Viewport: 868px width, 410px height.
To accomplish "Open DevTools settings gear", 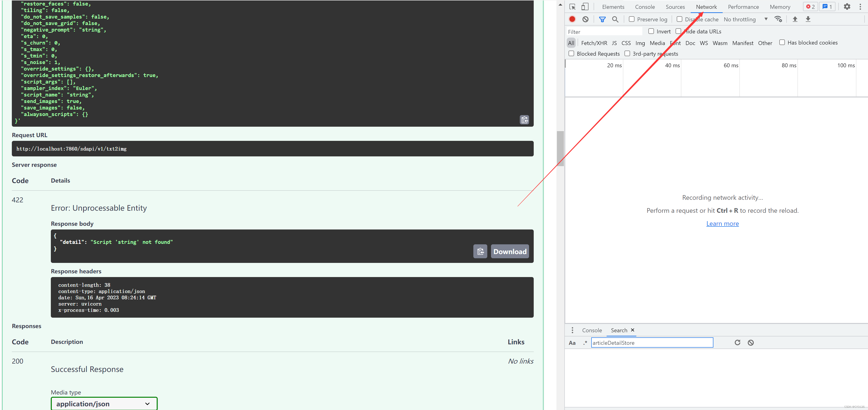I will coord(847,7).
